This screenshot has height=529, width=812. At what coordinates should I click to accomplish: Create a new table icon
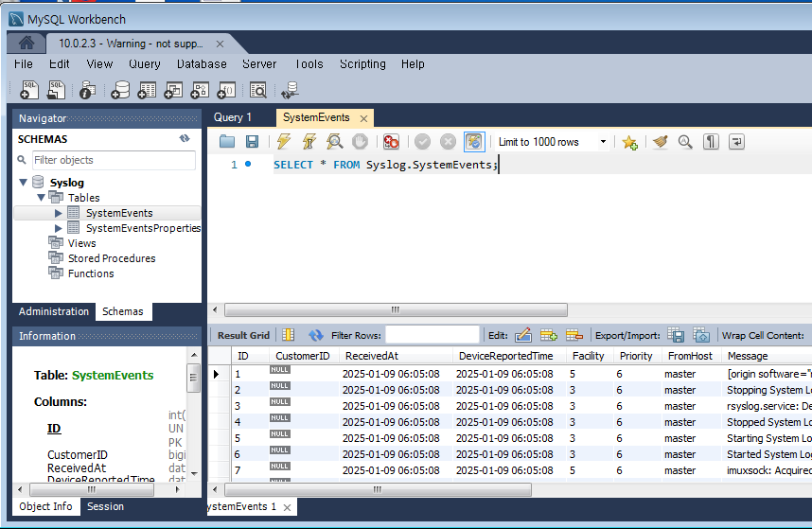147,90
